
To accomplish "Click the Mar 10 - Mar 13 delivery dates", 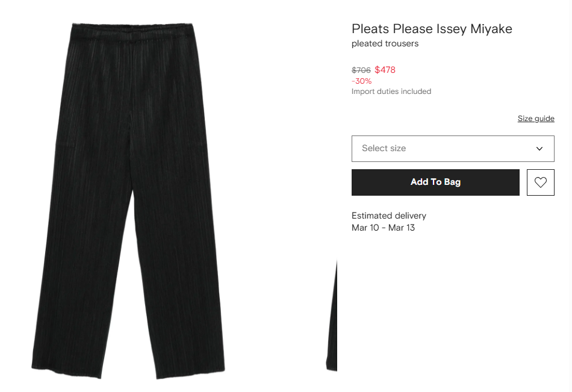I will (383, 228).
